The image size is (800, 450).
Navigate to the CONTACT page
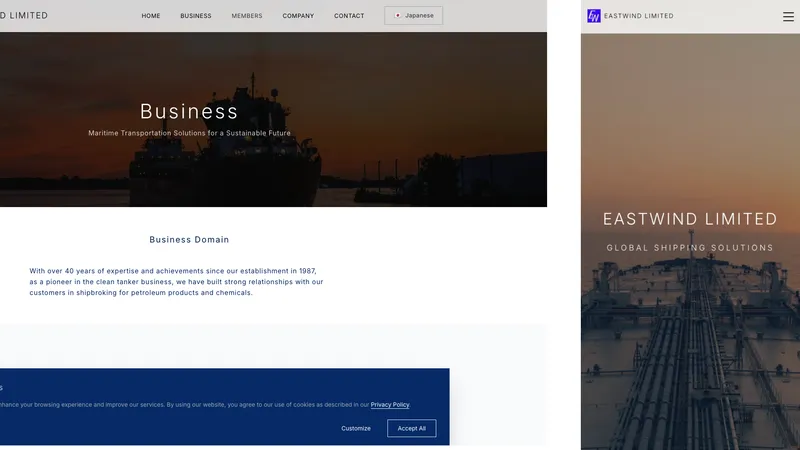click(x=349, y=16)
